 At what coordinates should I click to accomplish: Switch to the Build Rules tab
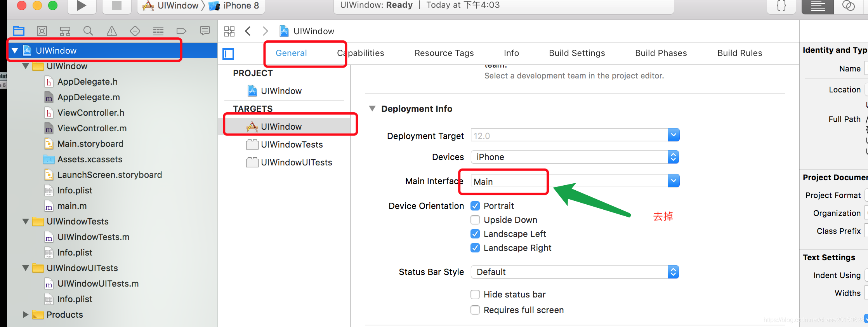tap(740, 53)
